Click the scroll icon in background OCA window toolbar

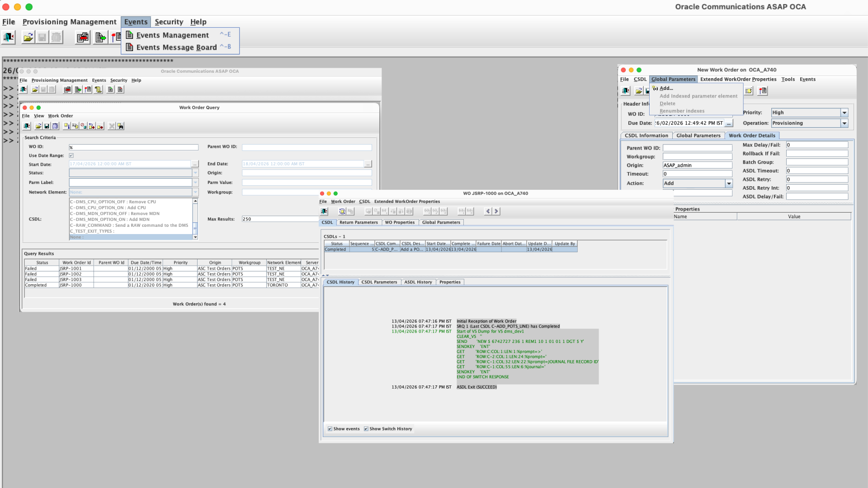tap(98, 89)
